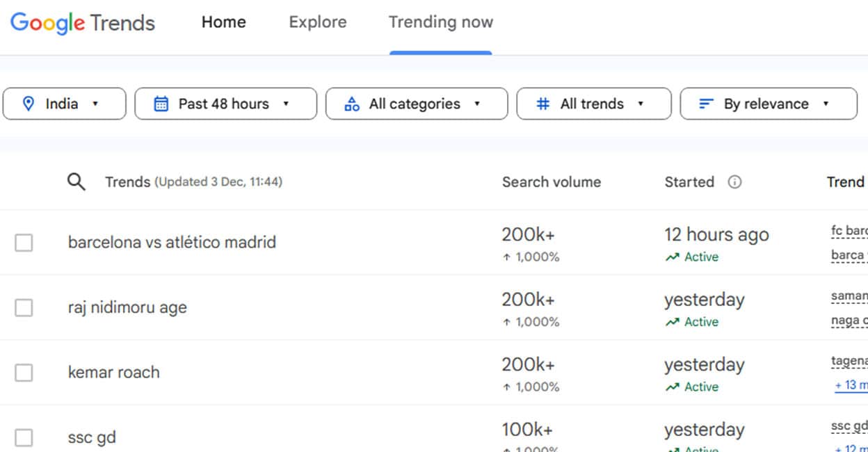Click the shapes icon on All categories
The height and width of the screenshot is (452, 868).
(x=352, y=104)
